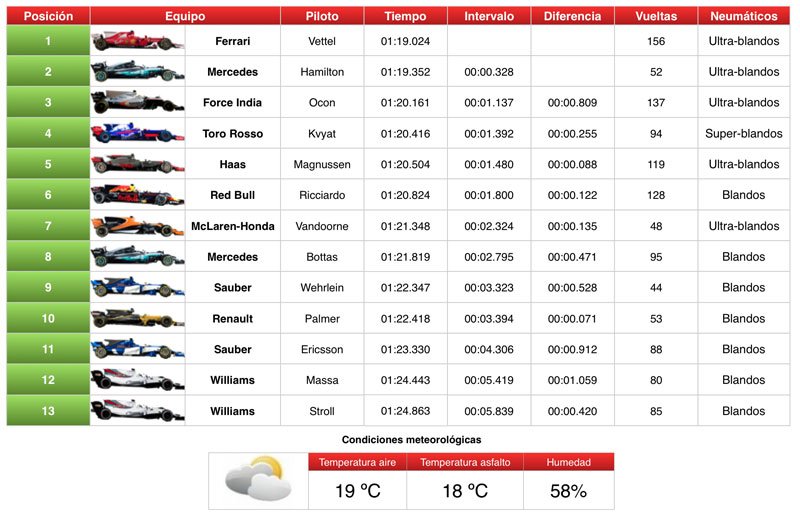
Task: Click the interval 00:00.328
Action: click(x=489, y=72)
